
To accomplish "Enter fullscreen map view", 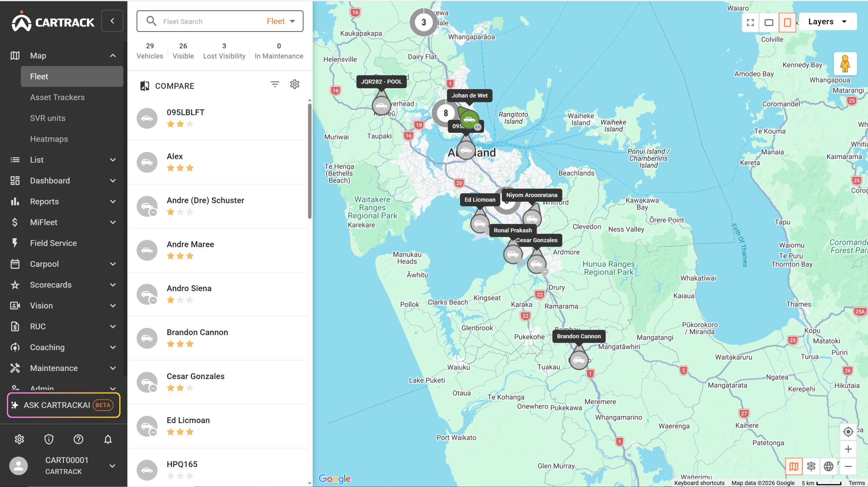I will [750, 22].
